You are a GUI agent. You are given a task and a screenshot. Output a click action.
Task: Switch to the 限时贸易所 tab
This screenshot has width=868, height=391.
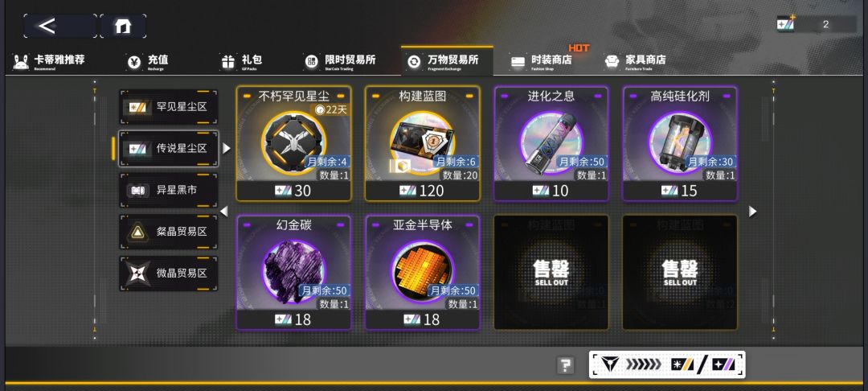339,61
